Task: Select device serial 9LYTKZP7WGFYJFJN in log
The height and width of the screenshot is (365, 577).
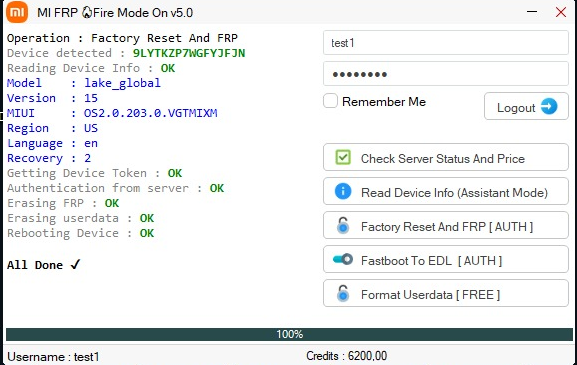Action: (x=189, y=53)
